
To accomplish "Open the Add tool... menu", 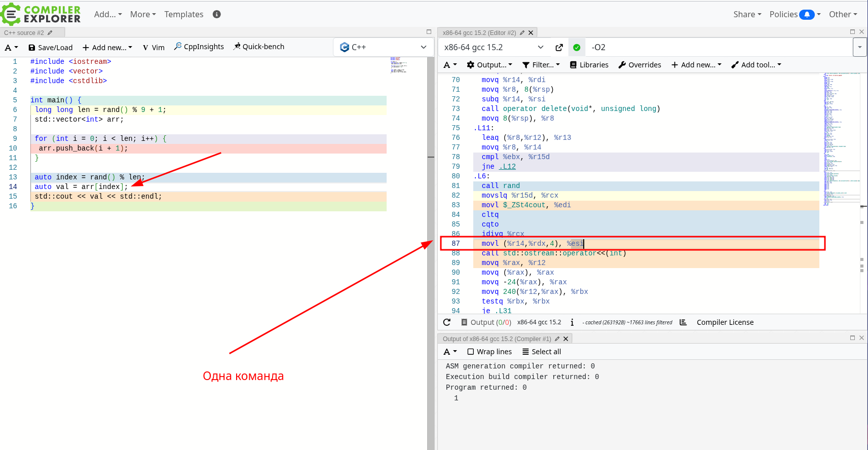I will (756, 65).
